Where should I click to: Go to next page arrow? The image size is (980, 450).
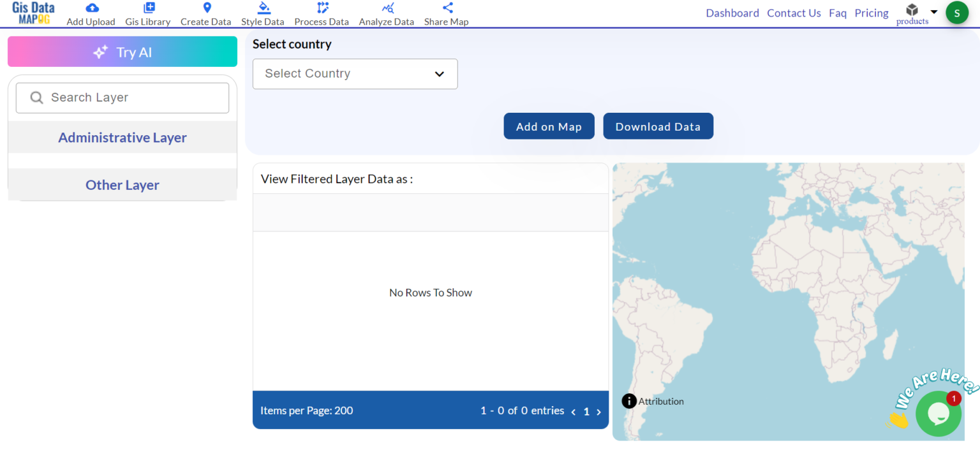(x=598, y=412)
